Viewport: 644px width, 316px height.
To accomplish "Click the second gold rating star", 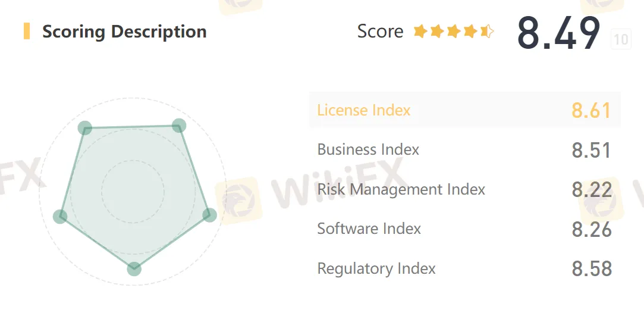I will [437, 31].
